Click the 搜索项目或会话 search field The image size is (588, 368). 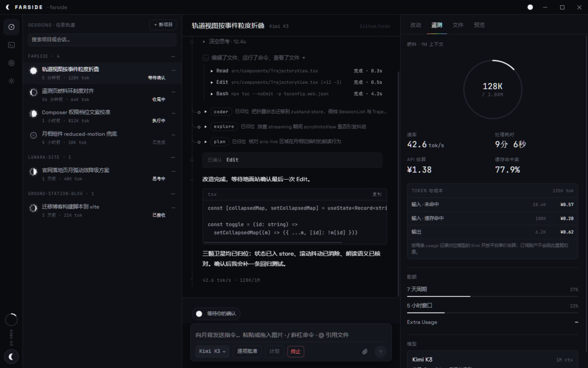click(x=102, y=40)
